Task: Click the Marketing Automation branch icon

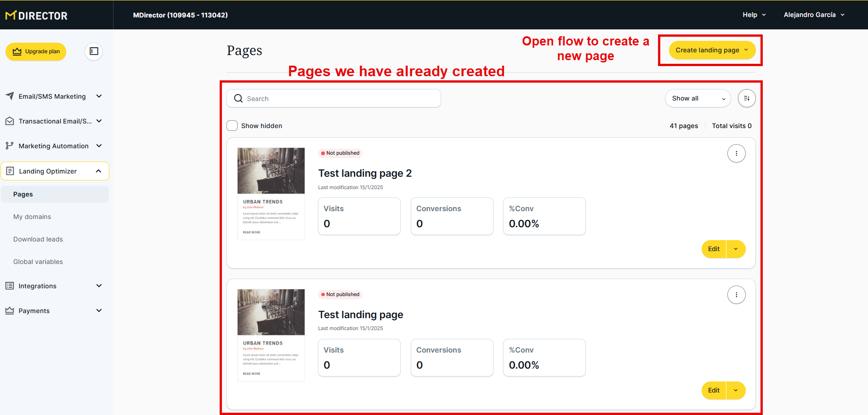Action: 10,146
